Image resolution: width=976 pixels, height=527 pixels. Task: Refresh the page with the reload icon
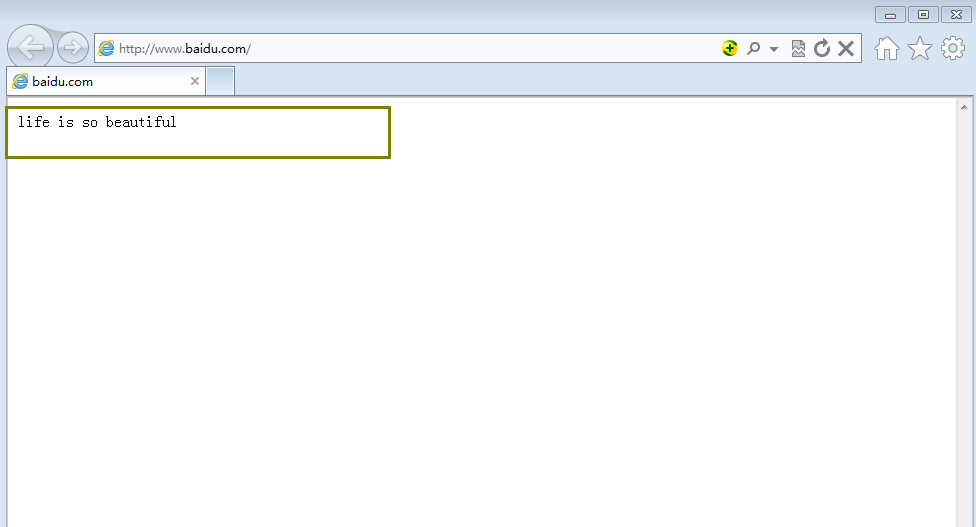pyautogui.click(x=822, y=48)
